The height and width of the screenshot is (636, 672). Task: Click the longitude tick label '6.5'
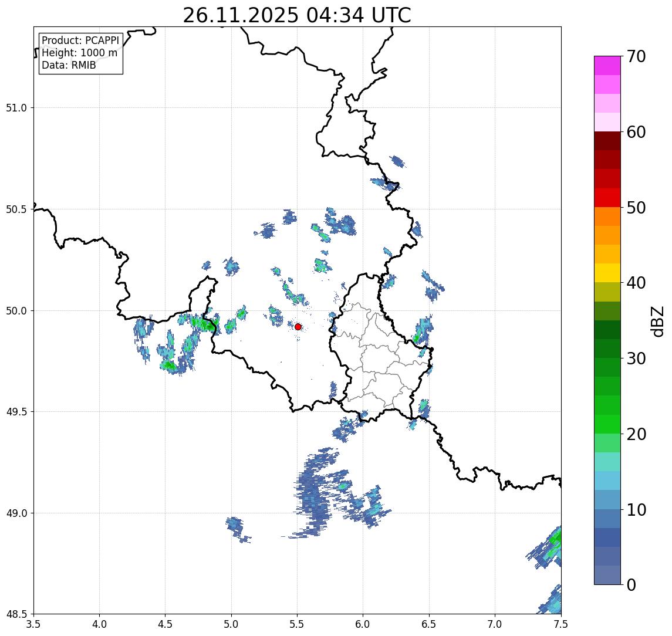[429, 624]
